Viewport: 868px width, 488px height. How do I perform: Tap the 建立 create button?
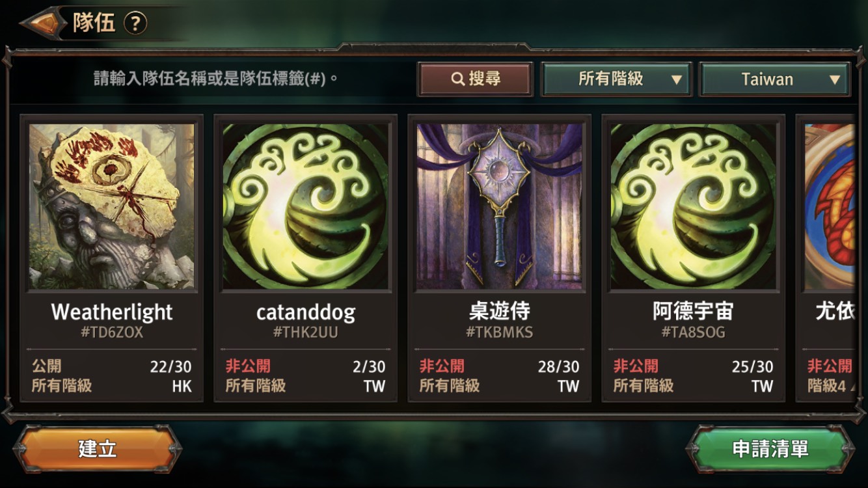pyautogui.click(x=97, y=449)
